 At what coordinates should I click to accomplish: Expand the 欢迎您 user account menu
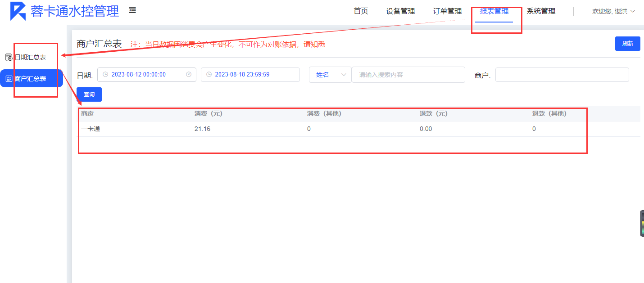[613, 11]
